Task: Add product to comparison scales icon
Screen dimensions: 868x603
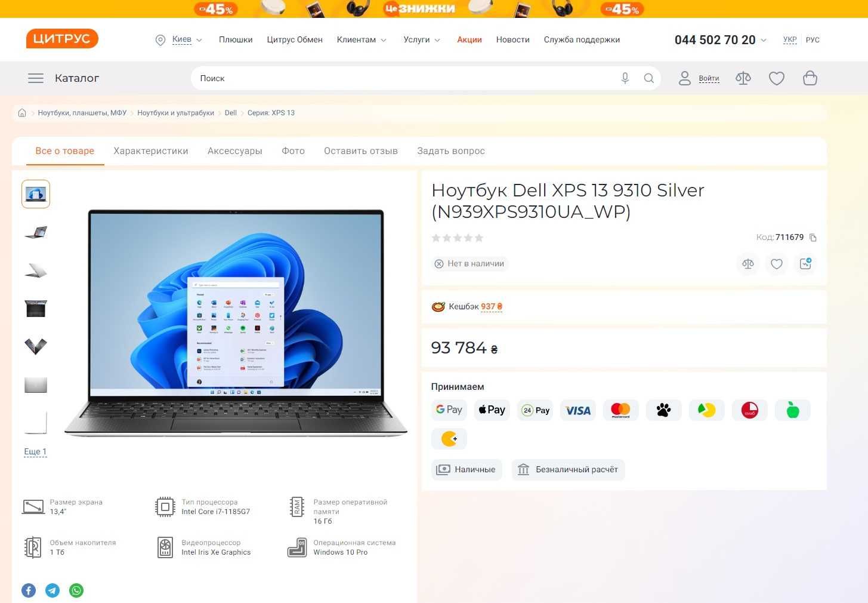Action: pyautogui.click(x=748, y=264)
